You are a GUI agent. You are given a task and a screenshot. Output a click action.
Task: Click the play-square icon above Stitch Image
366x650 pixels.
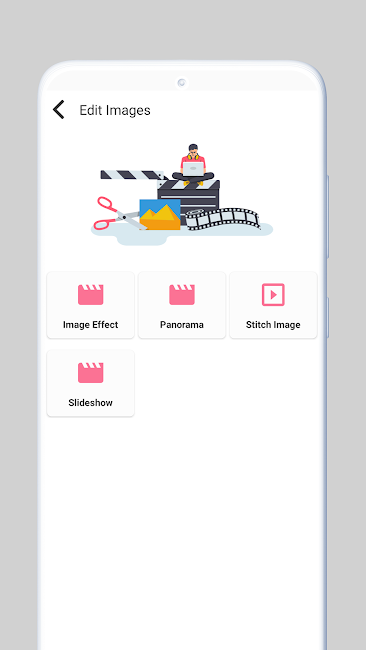click(x=273, y=295)
